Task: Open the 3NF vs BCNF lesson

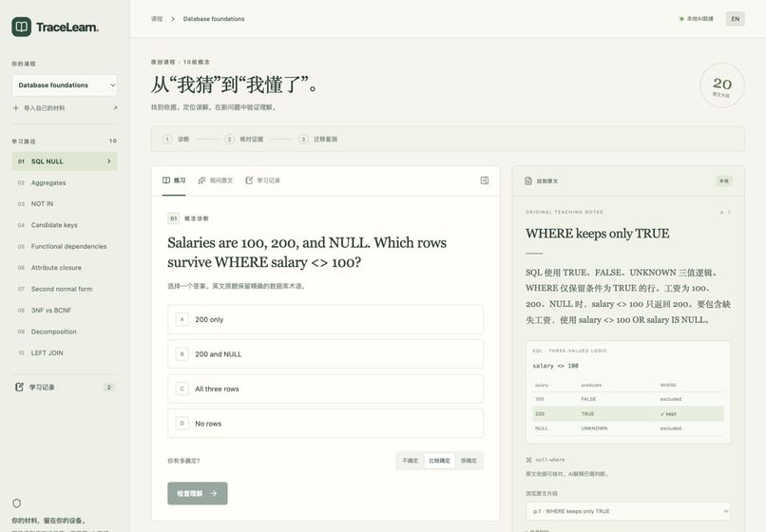Action: point(65,311)
